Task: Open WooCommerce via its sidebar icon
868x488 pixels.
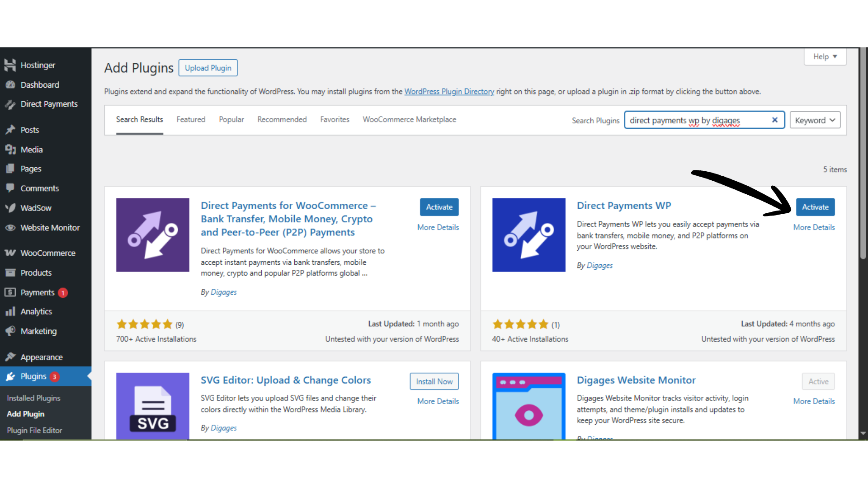Action: (10, 253)
